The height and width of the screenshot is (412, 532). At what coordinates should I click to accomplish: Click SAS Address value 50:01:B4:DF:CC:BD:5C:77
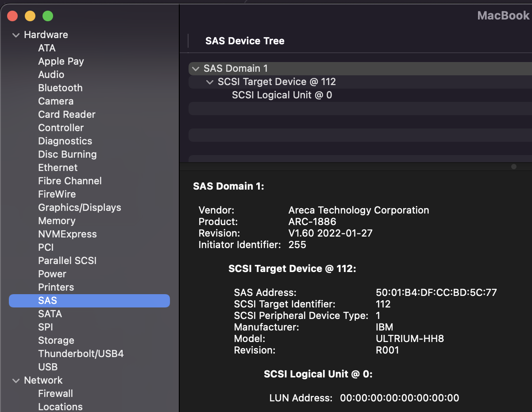[x=436, y=292]
